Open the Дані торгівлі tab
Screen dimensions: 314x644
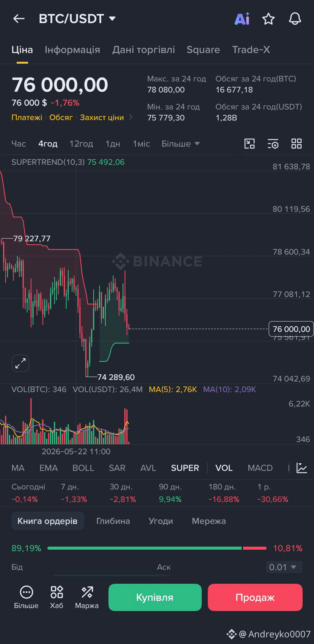click(143, 50)
